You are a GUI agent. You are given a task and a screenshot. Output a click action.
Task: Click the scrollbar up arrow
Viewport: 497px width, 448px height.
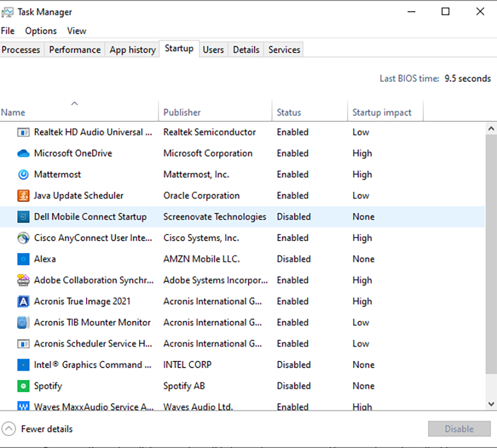tap(491, 129)
